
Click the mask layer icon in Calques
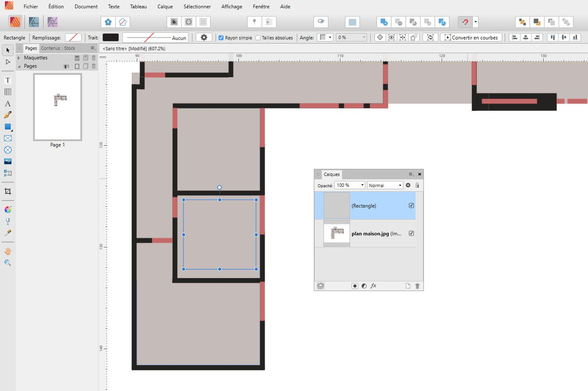355,286
